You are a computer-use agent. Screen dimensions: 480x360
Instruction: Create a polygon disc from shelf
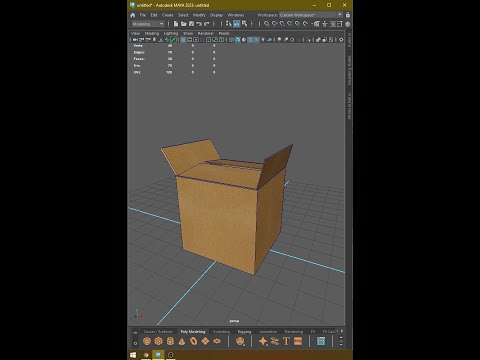click(217, 341)
